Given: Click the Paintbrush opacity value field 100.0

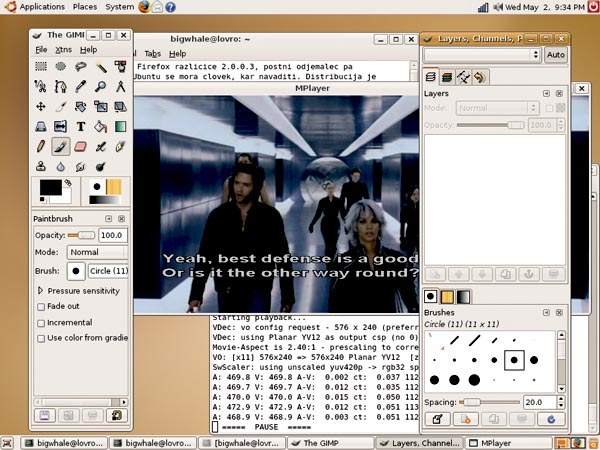Looking at the screenshot, I should [x=112, y=235].
